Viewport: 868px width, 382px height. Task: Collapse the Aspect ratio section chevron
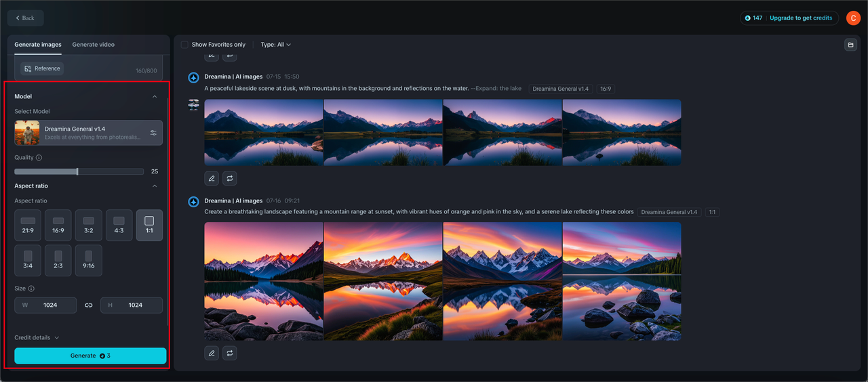point(155,186)
